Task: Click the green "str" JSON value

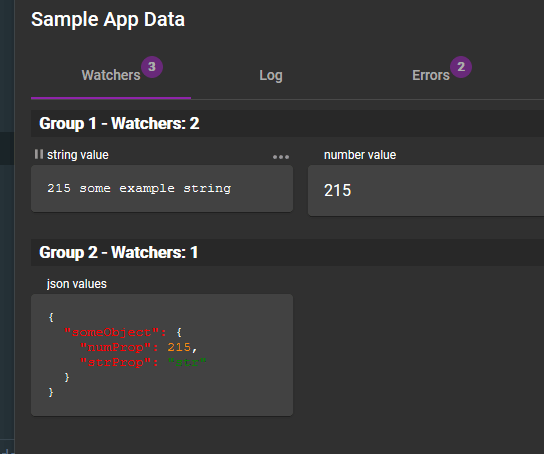Action: [x=187, y=362]
